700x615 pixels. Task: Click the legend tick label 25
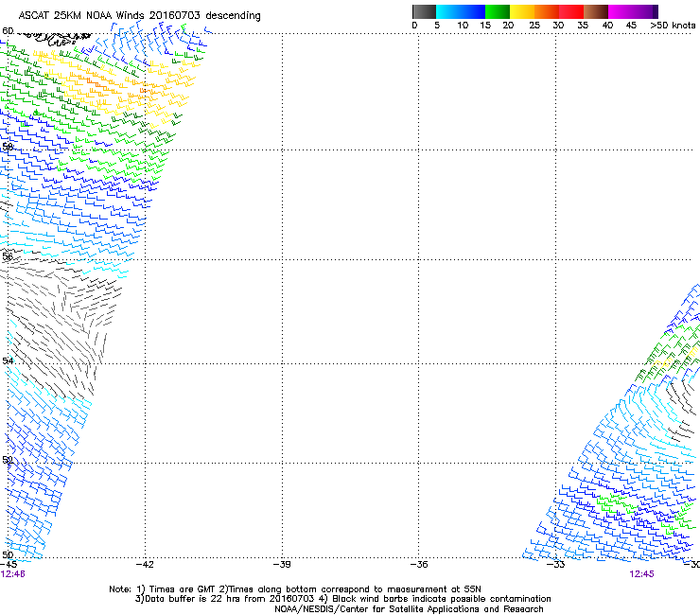pos(534,26)
